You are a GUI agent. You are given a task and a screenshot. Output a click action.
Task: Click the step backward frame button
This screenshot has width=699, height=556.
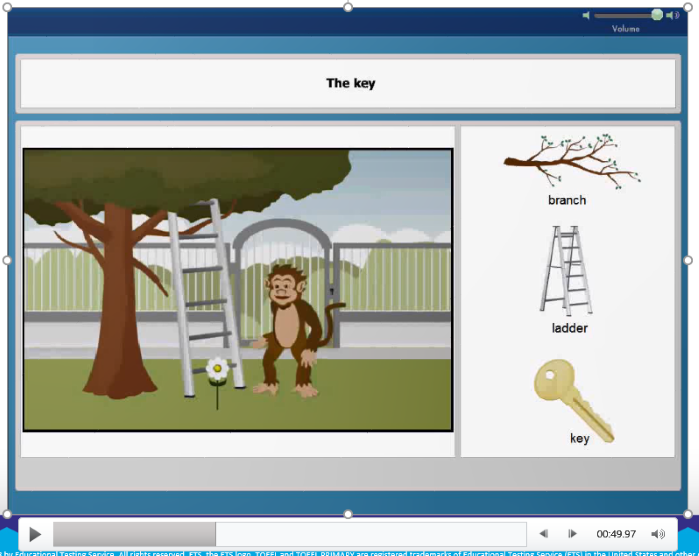coord(543,534)
